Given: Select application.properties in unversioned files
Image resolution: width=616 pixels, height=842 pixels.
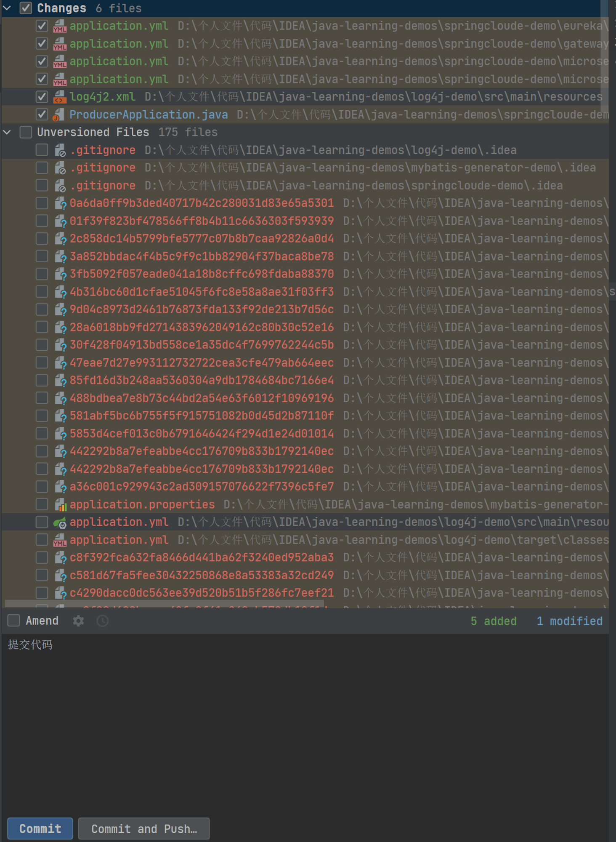Looking at the screenshot, I should 142,504.
